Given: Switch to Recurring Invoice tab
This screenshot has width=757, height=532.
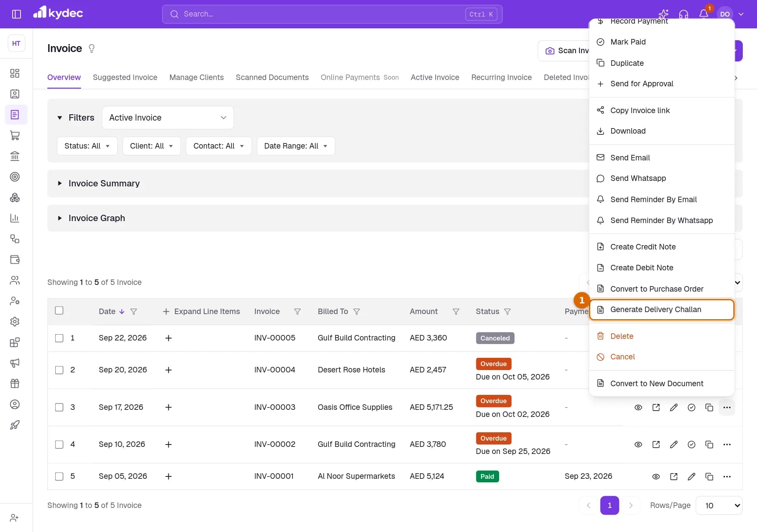Looking at the screenshot, I should (502, 77).
